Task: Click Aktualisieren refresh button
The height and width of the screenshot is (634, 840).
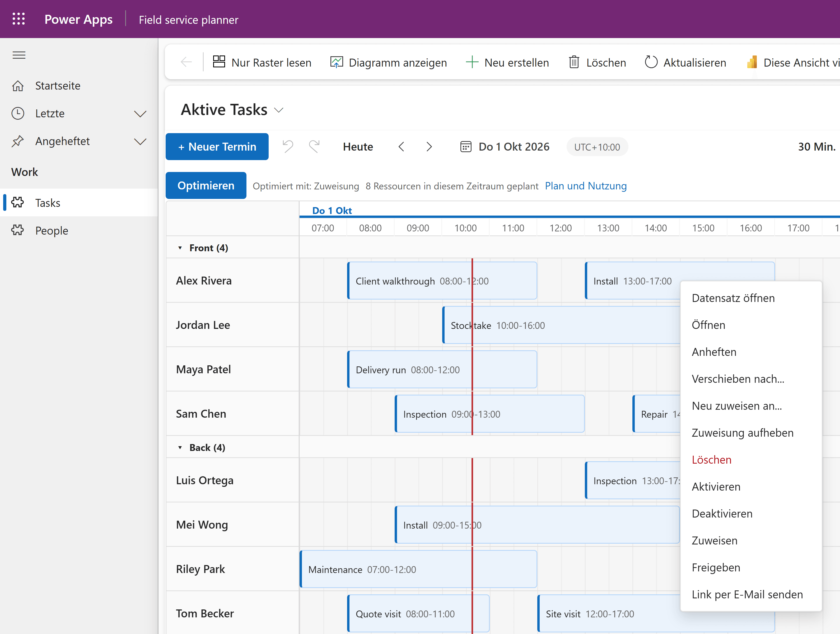Action: 685,62
